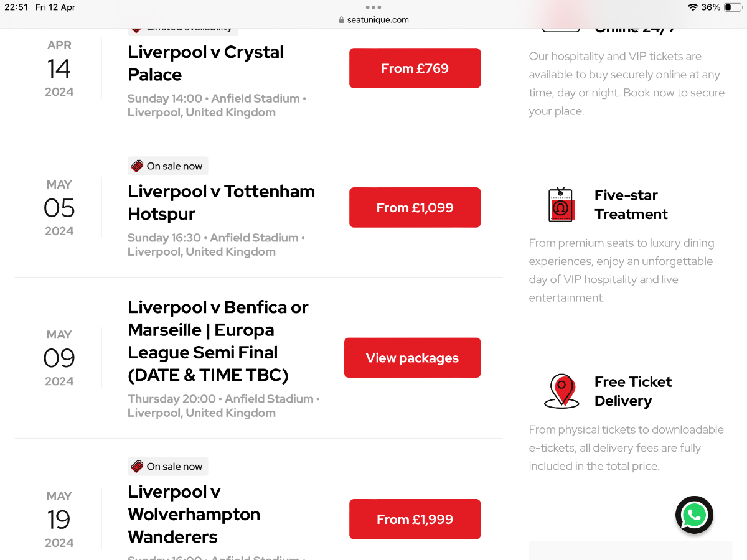
Task: Choose the 'From £1,999' Wolverhampton button
Action: tap(415, 520)
